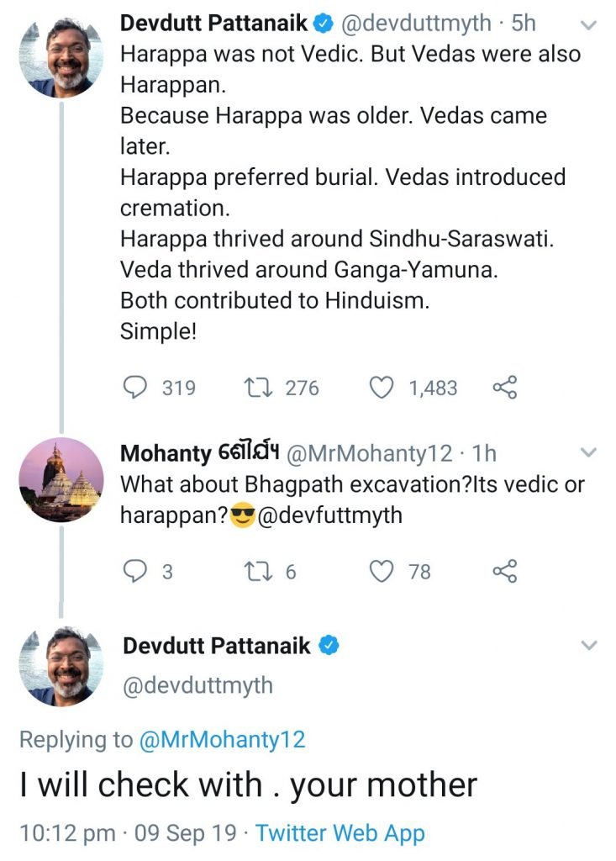Open @MrMohanty12 in the Replying to line
The image size is (616, 861).
click(223, 740)
